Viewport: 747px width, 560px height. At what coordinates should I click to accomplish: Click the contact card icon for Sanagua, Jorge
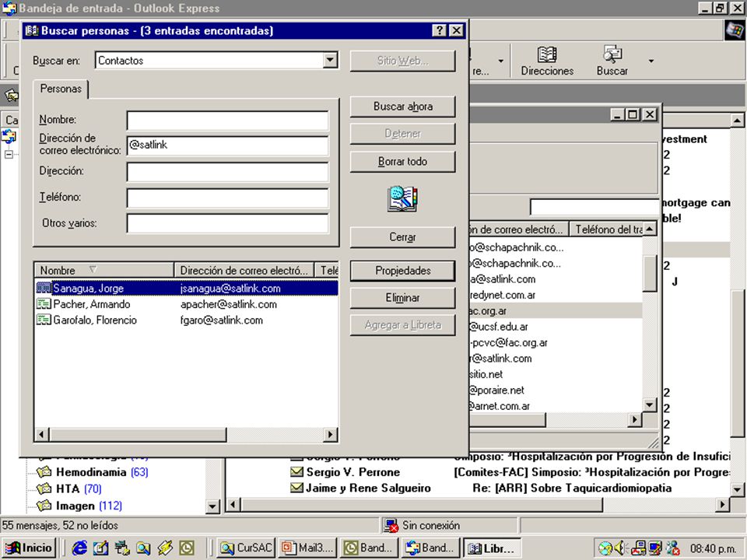tap(44, 288)
